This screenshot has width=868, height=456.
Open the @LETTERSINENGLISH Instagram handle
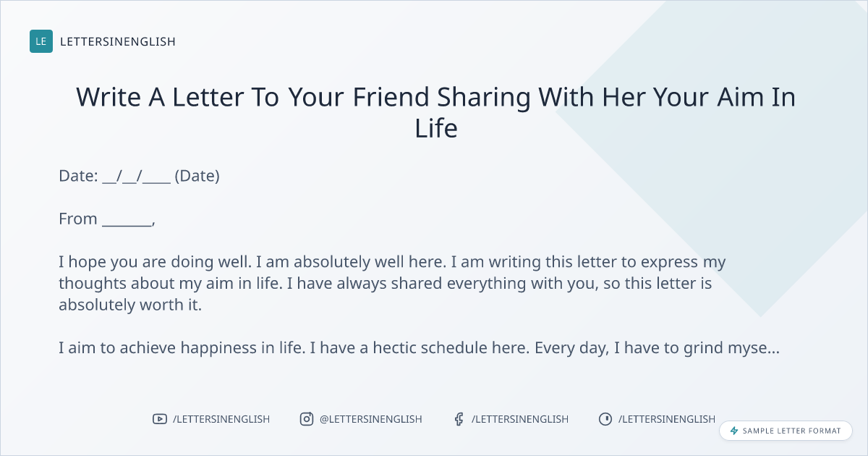coord(370,419)
